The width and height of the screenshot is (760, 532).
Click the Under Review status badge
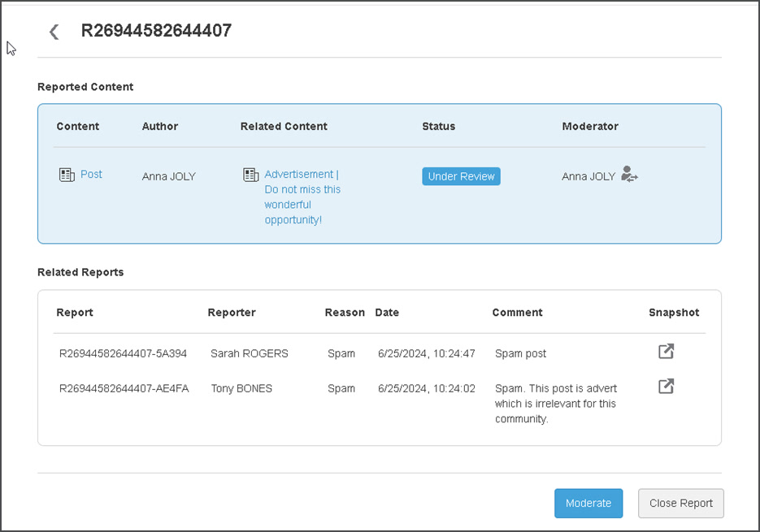pyautogui.click(x=461, y=176)
